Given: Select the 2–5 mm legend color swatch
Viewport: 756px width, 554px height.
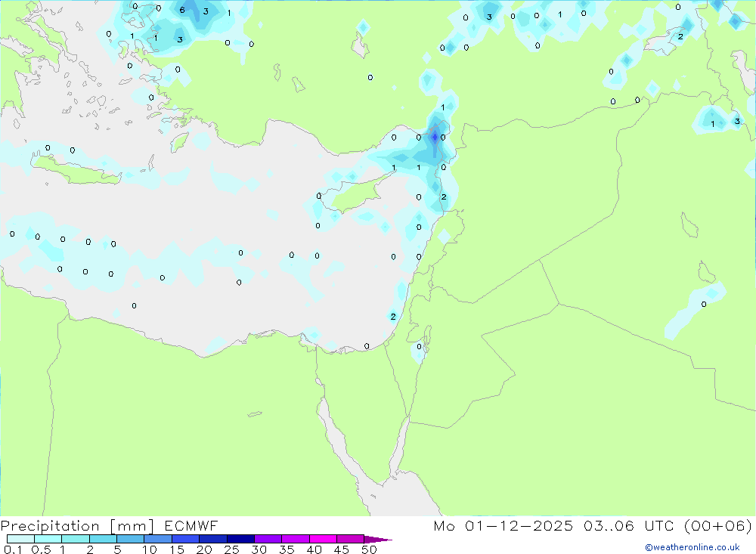Looking at the screenshot, I should [103, 539].
